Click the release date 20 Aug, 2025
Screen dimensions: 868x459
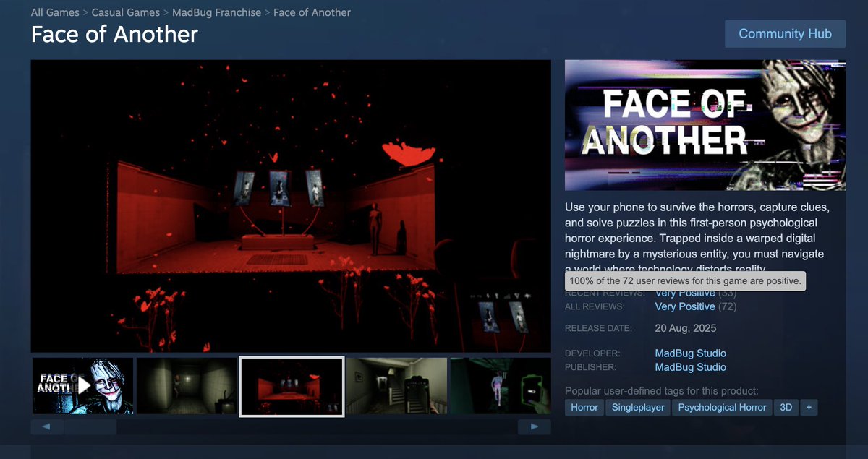coord(686,328)
